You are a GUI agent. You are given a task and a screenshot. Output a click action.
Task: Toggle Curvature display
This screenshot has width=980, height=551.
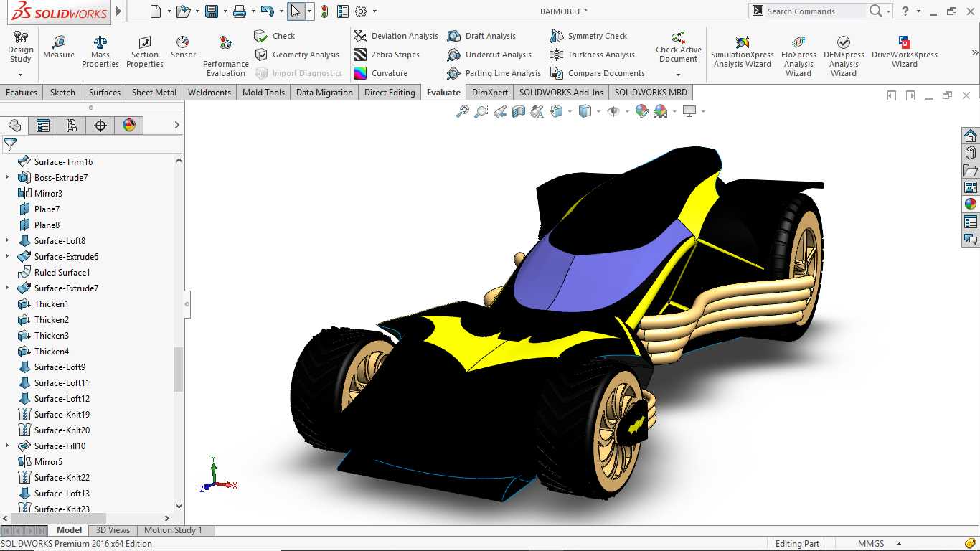(380, 73)
